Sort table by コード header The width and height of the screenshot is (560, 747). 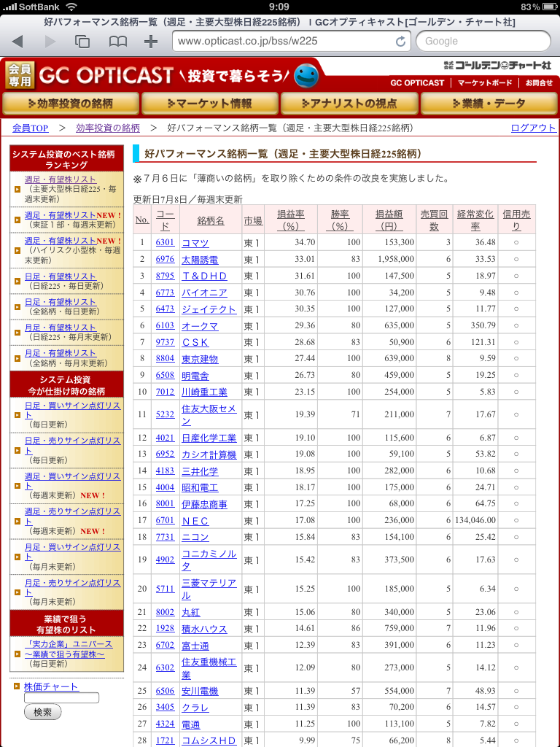point(166,220)
